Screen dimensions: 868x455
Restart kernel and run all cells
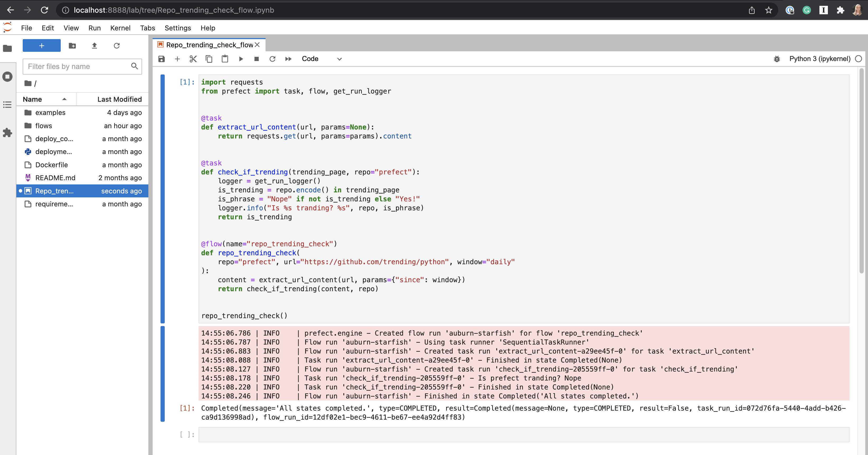288,59
